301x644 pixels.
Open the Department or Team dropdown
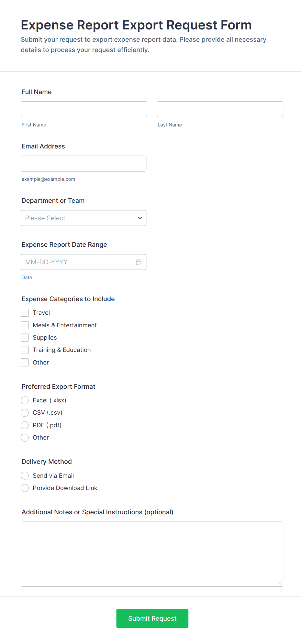pos(84,218)
